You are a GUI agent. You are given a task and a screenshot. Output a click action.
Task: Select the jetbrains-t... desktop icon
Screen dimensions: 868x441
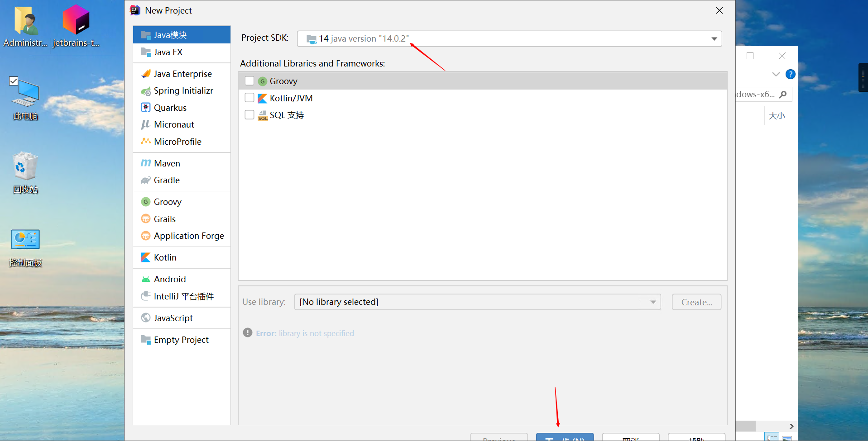coord(76,26)
